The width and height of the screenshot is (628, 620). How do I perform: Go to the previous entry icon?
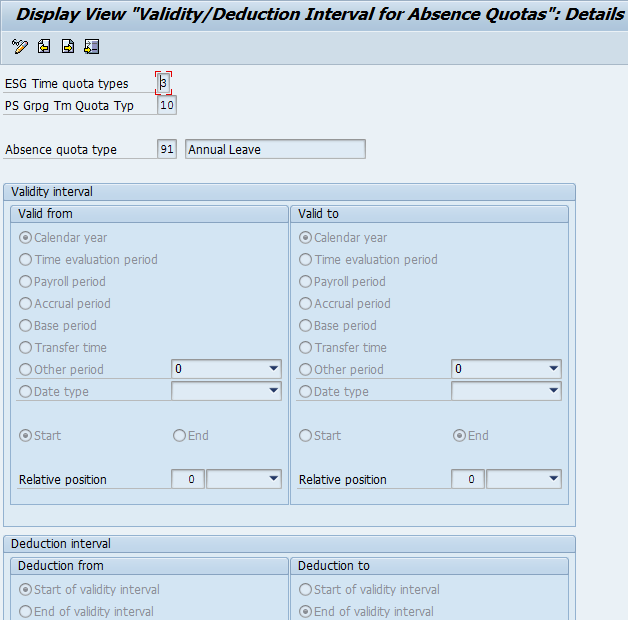[x=44, y=47]
